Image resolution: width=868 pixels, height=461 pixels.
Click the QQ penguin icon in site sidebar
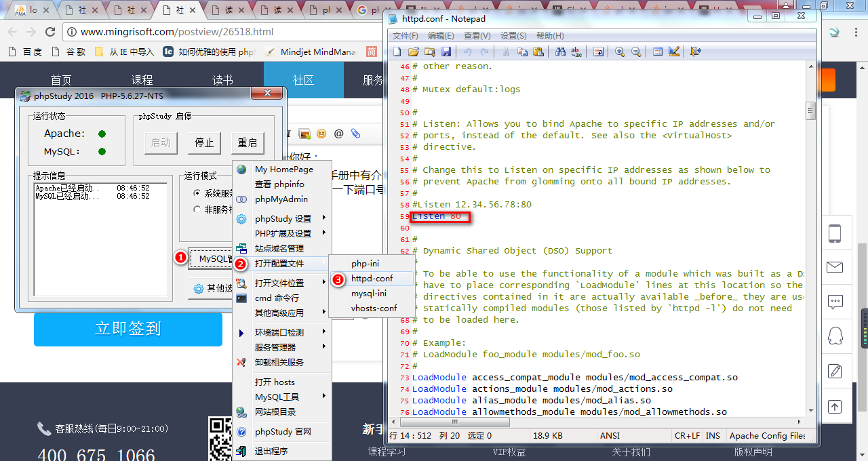tap(835, 336)
